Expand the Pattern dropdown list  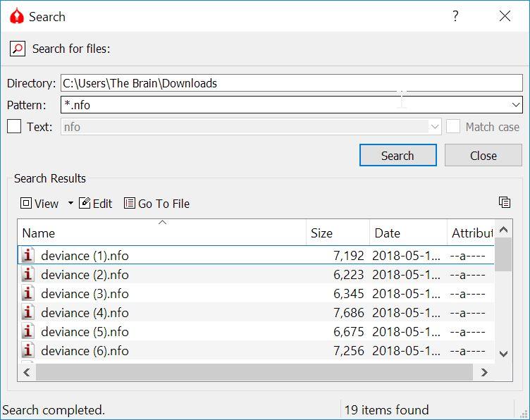516,105
